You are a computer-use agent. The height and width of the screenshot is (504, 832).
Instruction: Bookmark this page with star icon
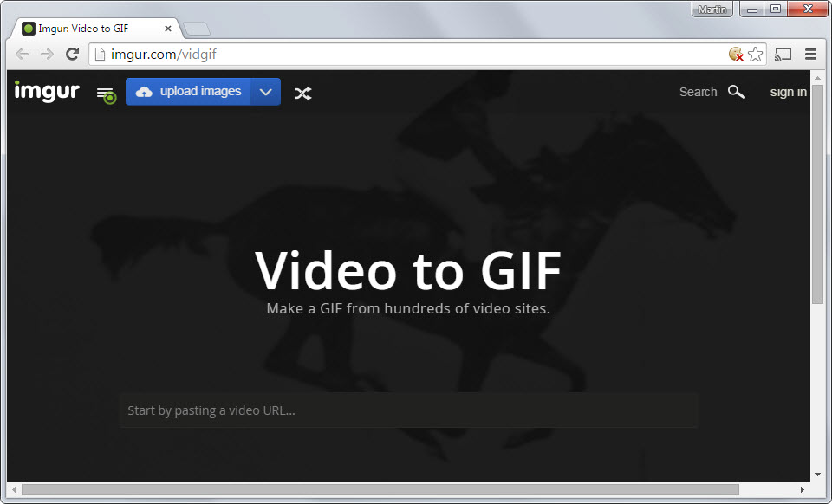755,54
